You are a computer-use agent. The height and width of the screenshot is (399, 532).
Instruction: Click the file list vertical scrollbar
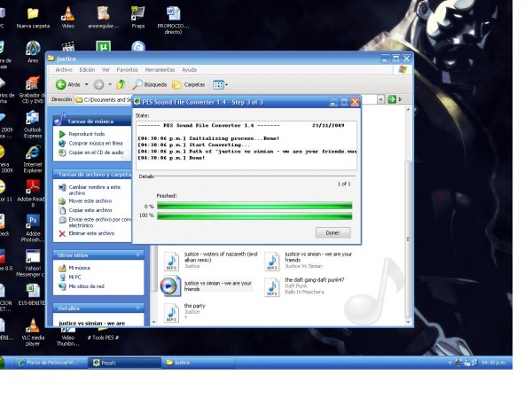[408, 239]
